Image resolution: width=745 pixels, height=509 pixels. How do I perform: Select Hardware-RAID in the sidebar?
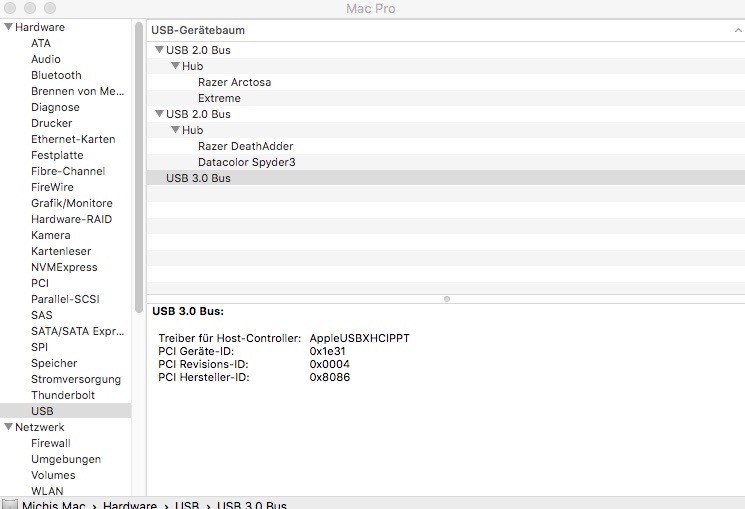coord(71,219)
